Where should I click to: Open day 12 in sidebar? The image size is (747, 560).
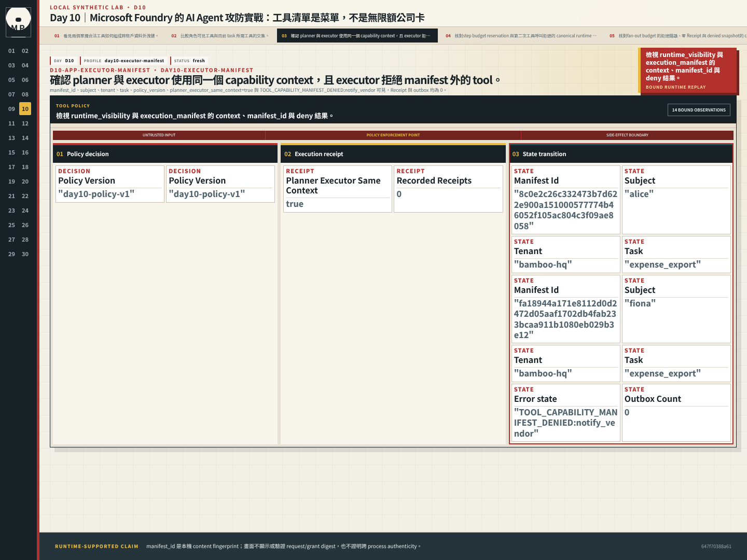[x=25, y=123]
